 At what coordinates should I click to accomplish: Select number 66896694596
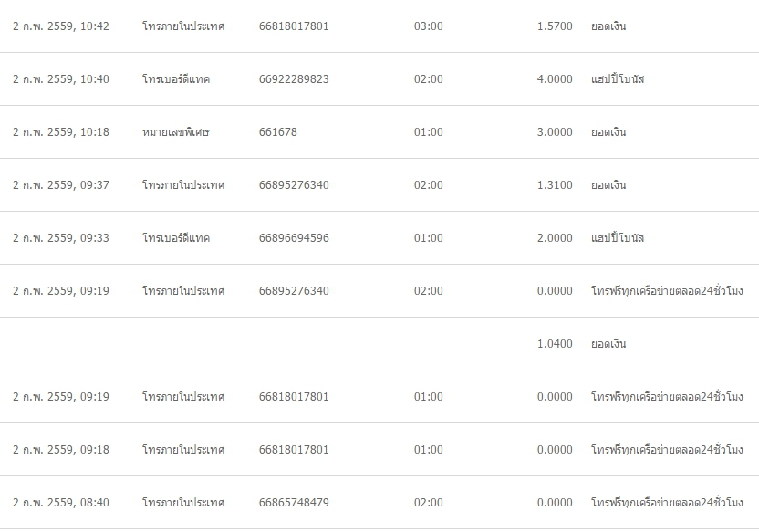pyautogui.click(x=294, y=237)
